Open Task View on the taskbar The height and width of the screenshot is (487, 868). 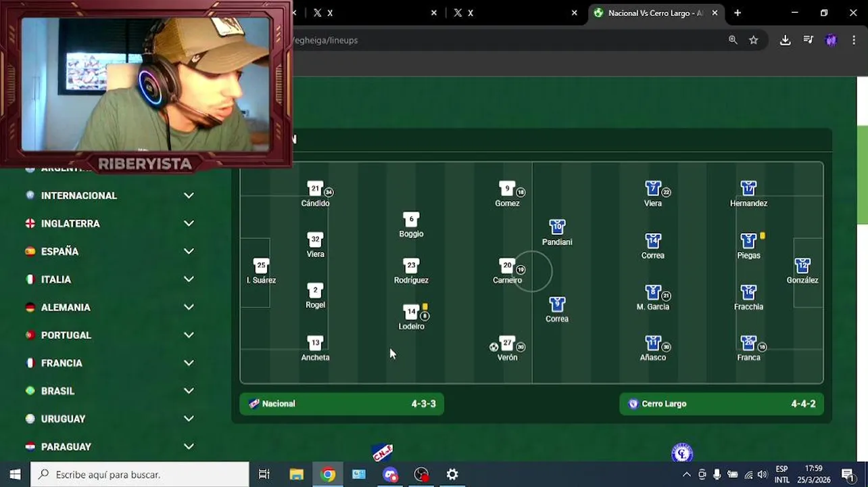point(264,474)
